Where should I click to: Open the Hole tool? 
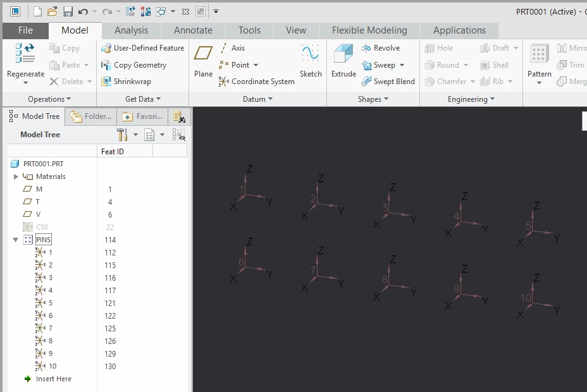pos(441,47)
